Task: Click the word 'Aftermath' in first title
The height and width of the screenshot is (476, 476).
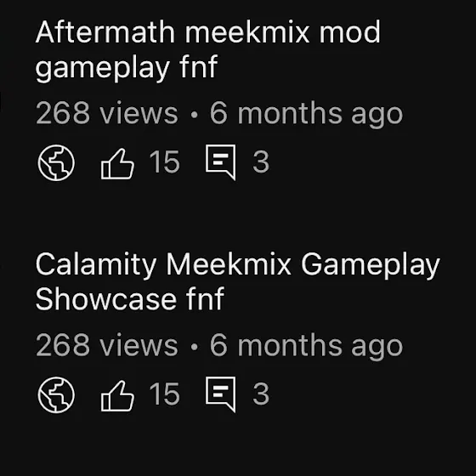Action: tap(105, 32)
